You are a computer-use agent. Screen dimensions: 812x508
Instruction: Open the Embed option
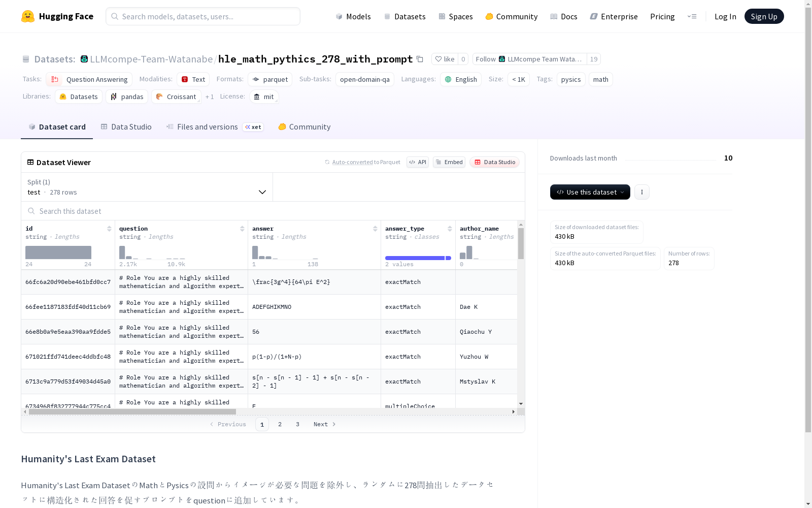tap(449, 162)
